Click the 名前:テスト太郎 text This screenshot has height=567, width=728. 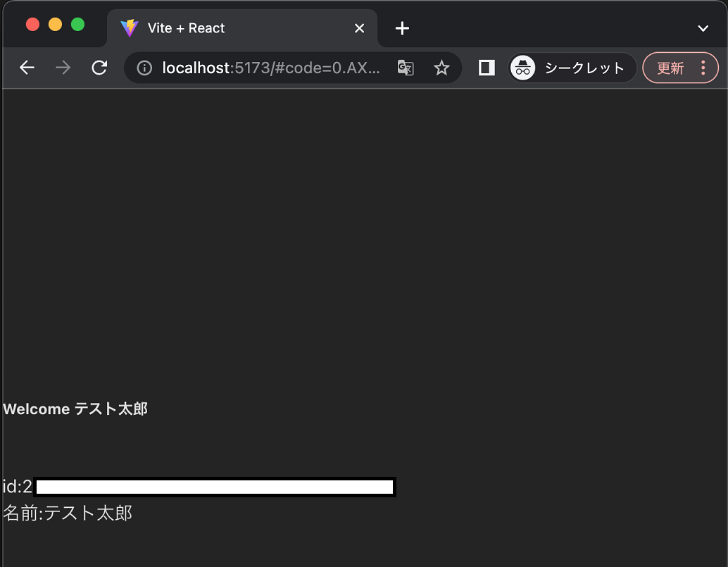click(68, 513)
